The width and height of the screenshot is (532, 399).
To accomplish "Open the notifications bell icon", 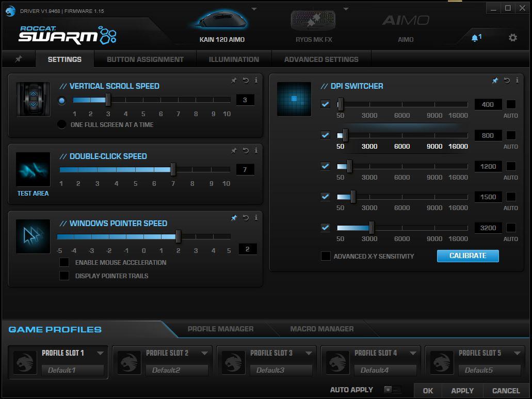I will click(475, 38).
